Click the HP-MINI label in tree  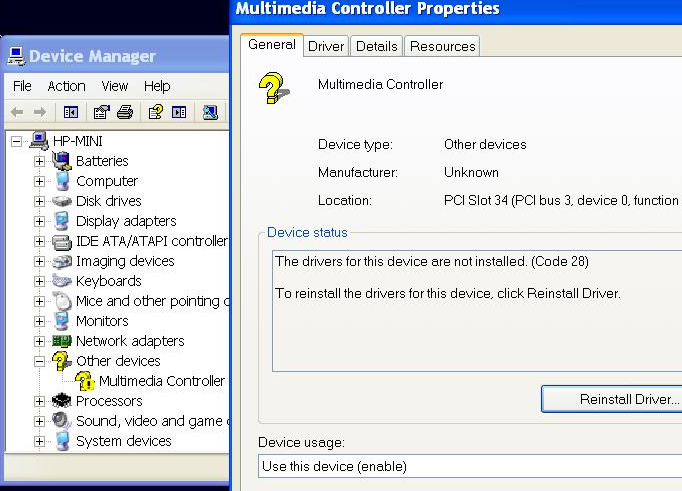[x=77, y=141]
